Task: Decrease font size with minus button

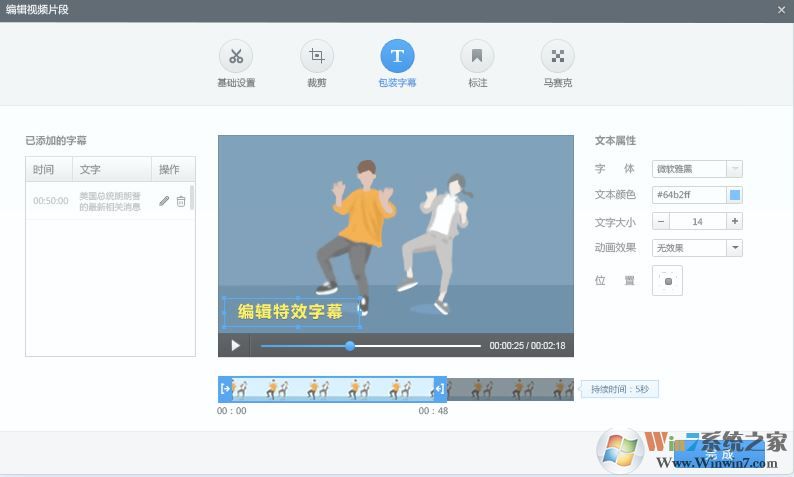Action: (661, 221)
